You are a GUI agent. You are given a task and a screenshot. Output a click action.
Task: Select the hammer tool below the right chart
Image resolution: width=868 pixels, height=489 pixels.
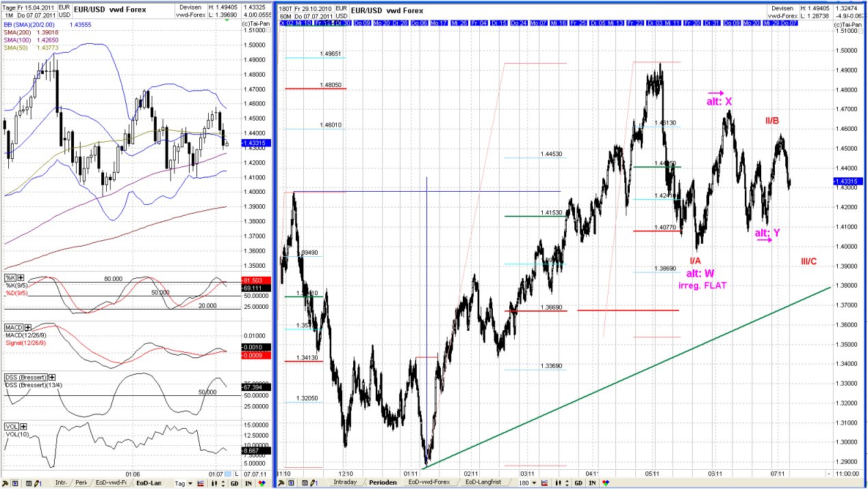click(283, 483)
